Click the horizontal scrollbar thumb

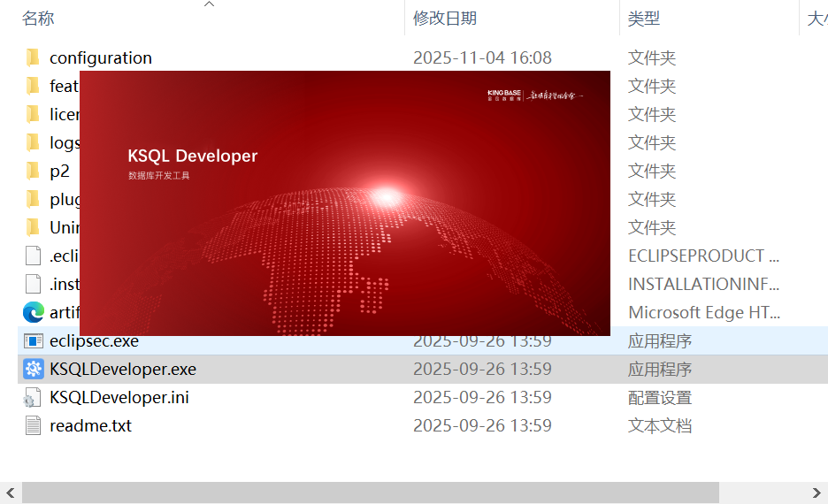click(370, 493)
